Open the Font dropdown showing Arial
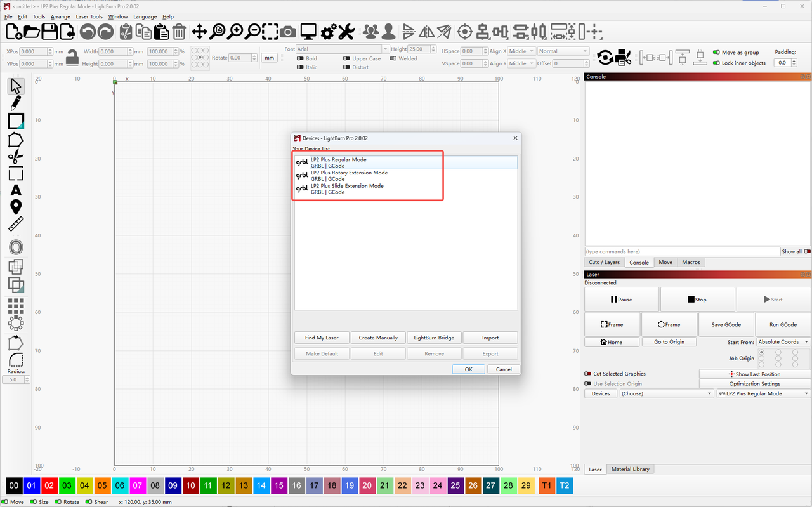The height and width of the screenshot is (507, 812). pyautogui.click(x=343, y=49)
